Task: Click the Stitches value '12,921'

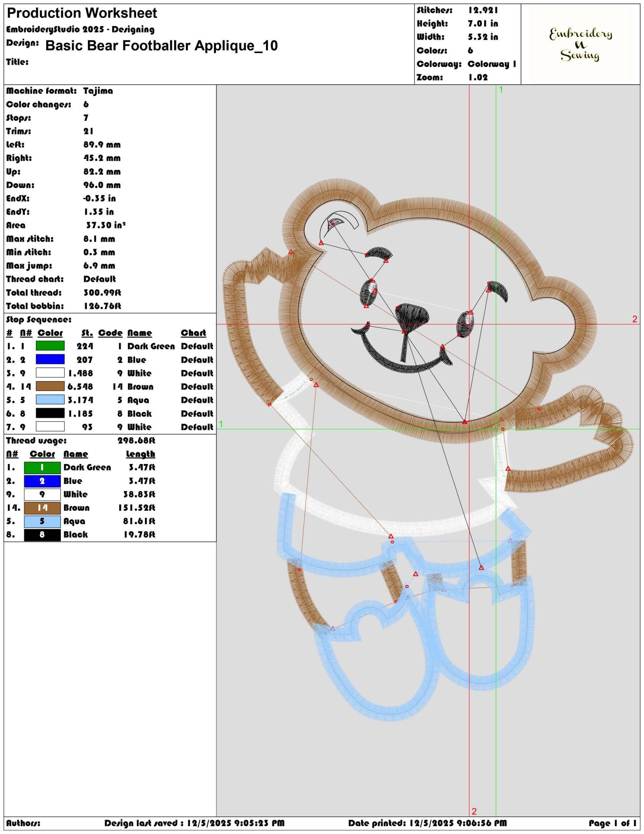Action: [x=483, y=10]
